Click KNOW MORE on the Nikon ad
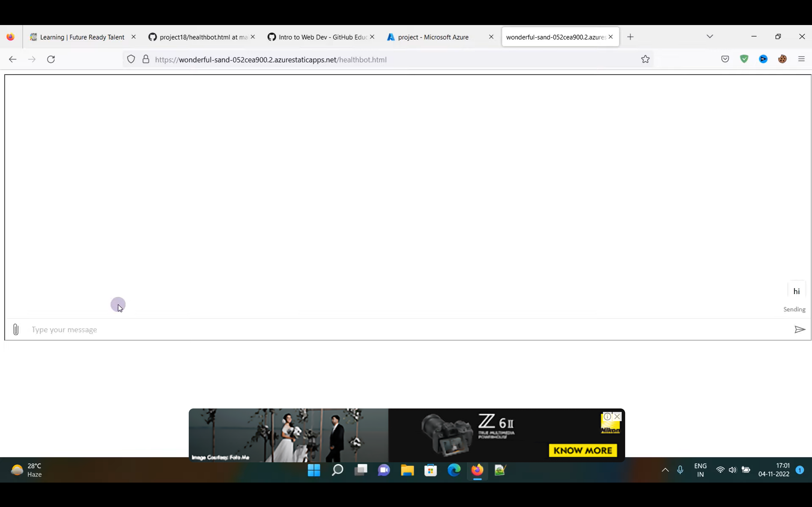The image size is (812, 507). 582,450
